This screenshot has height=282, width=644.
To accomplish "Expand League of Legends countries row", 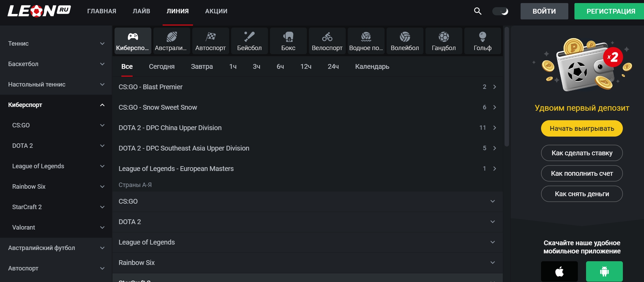I will coord(308,242).
